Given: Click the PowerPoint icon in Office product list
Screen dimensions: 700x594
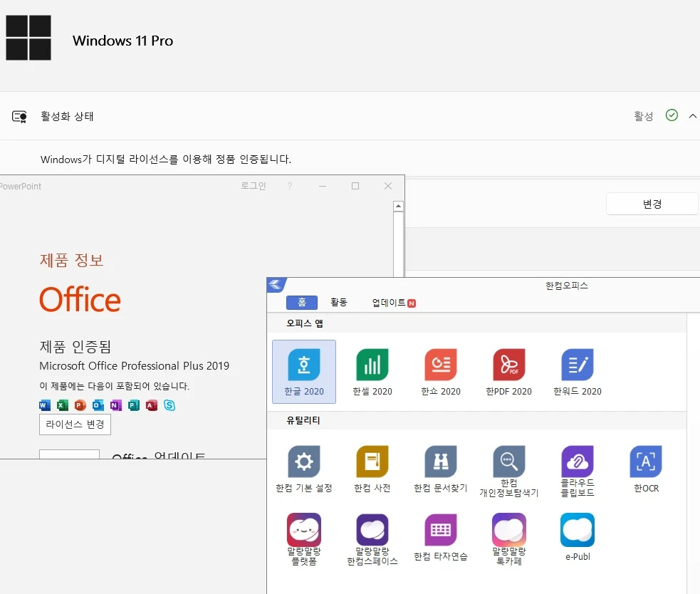Looking at the screenshot, I should pos(80,405).
